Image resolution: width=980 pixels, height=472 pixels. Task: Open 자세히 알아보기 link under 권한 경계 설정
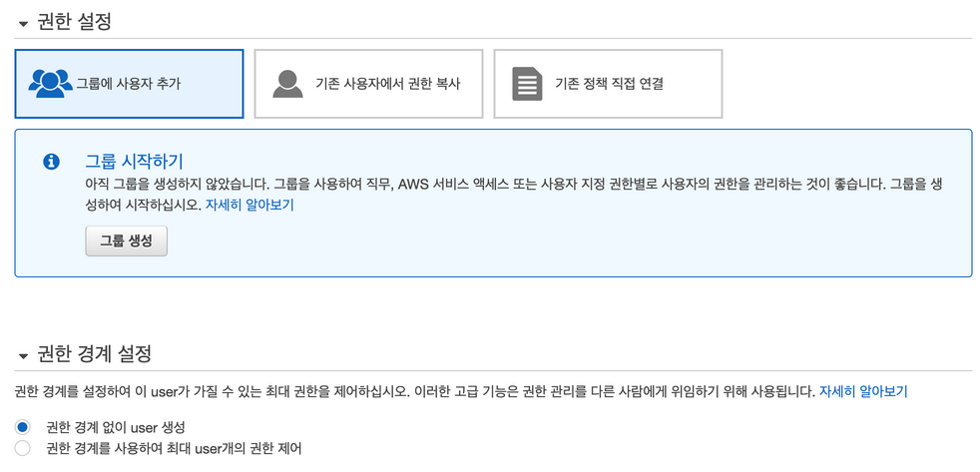point(863,392)
